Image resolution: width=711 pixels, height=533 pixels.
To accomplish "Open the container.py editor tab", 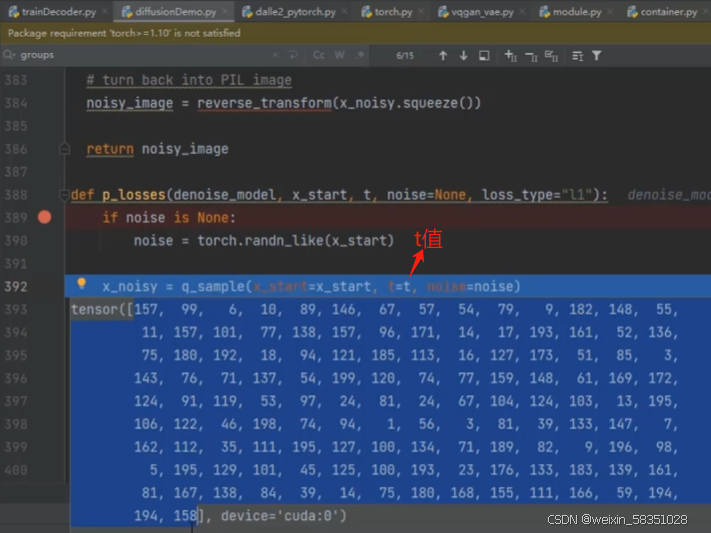I will [668, 12].
